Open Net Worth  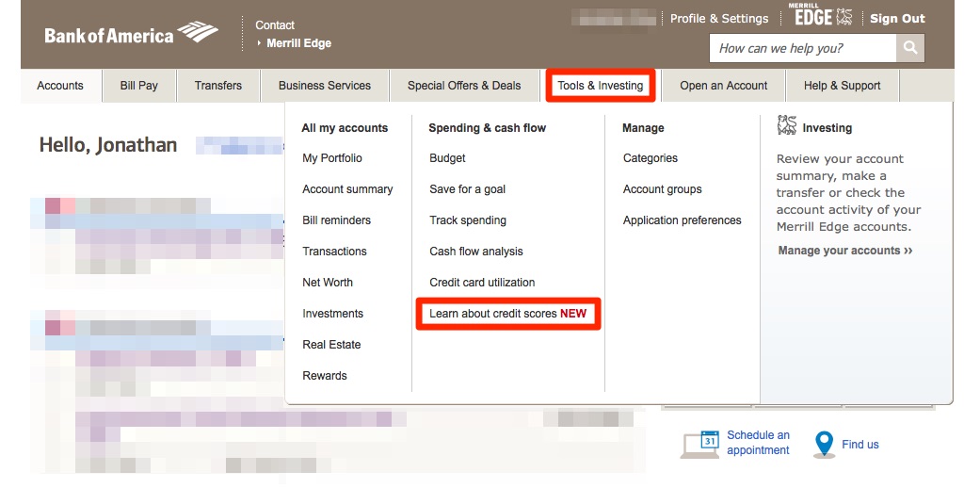pos(328,283)
